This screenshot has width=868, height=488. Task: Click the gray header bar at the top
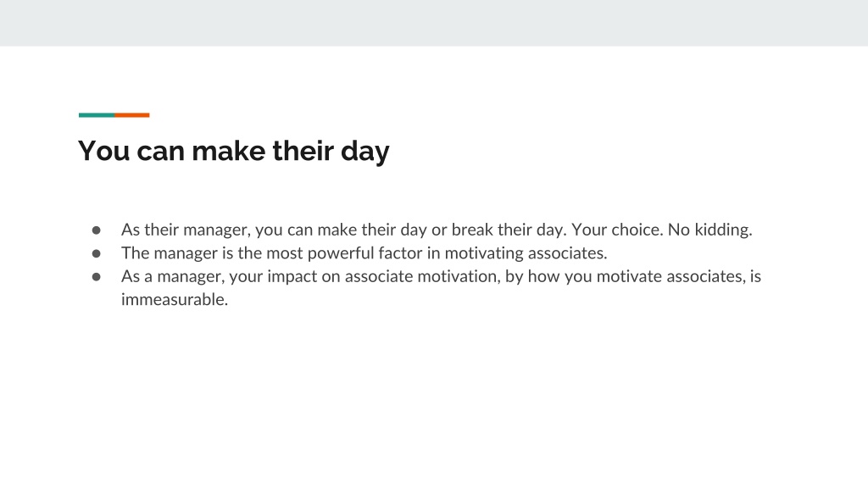coord(434,23)
